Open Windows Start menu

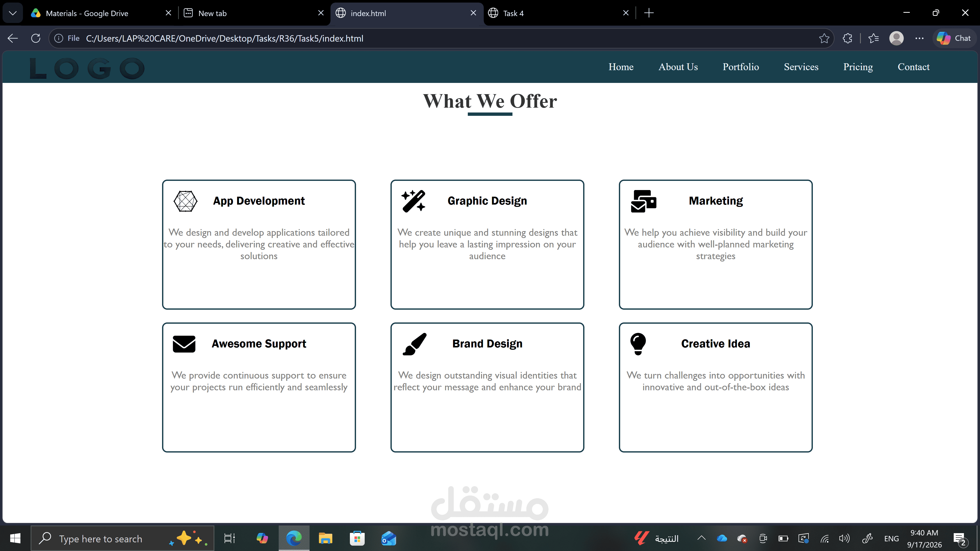[15, 539]
